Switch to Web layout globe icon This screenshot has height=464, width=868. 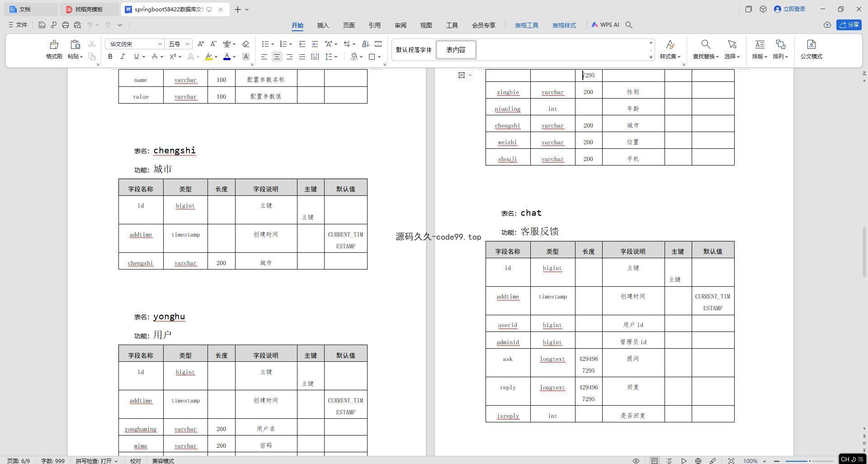(x=698, y=461)
